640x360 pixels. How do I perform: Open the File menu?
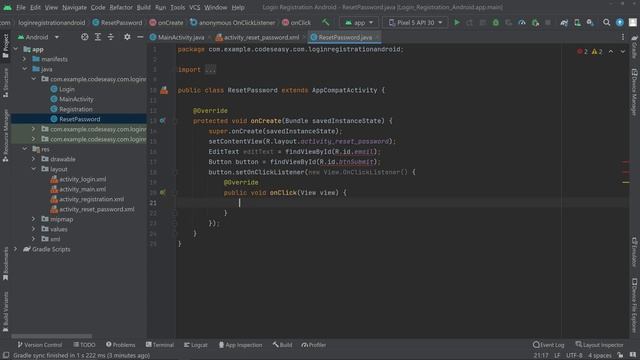coord(21,7)
